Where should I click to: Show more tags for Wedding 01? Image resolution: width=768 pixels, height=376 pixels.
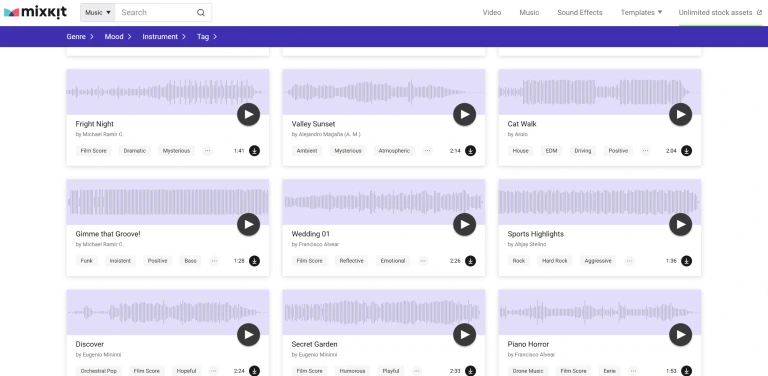(x=423, y=261)
